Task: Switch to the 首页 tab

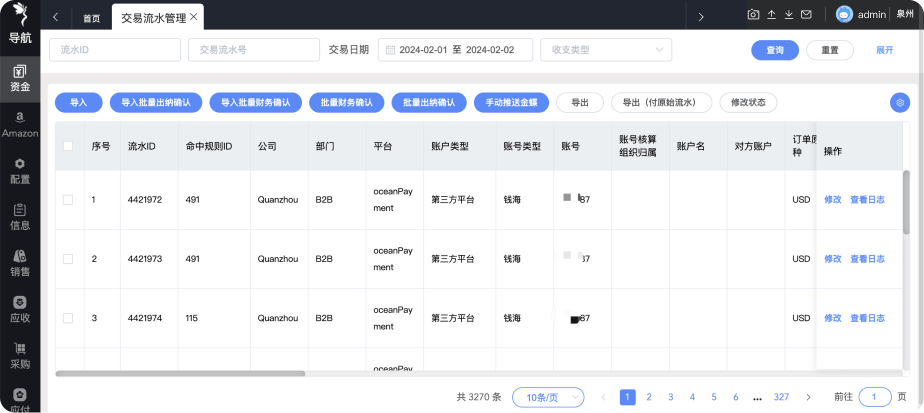Action: (91, 17)
